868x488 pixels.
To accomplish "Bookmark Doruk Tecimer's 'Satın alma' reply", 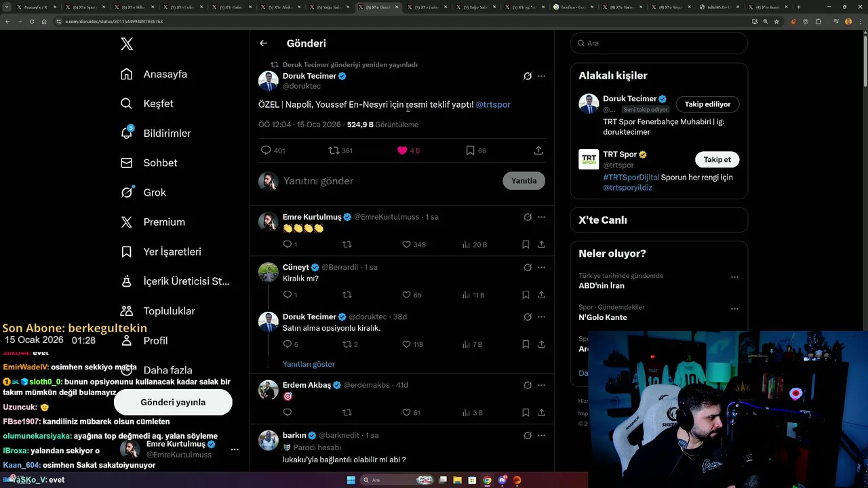I will [x=526, y=344].
